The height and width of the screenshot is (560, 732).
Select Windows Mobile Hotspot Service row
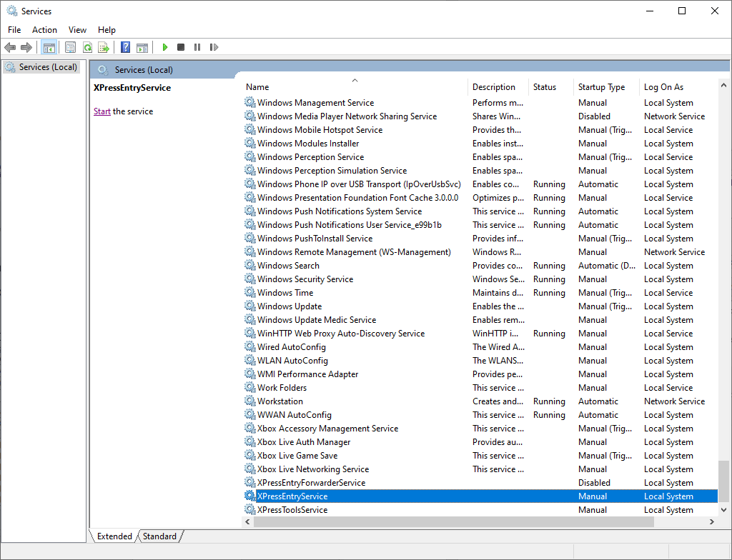480,129
